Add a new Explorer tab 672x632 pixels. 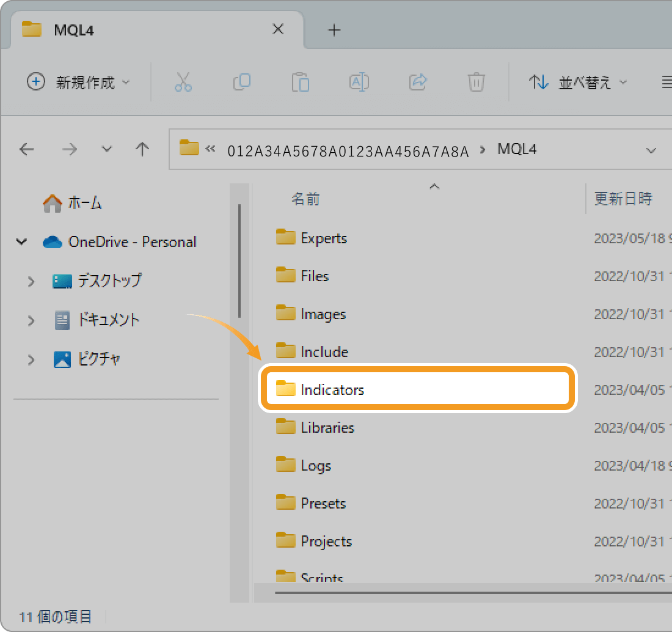click(x=334, y=30)
